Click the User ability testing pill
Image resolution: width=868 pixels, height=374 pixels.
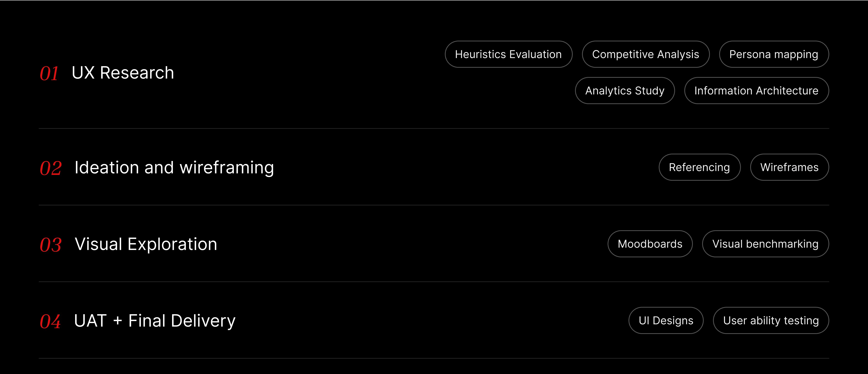coord(771,320)
